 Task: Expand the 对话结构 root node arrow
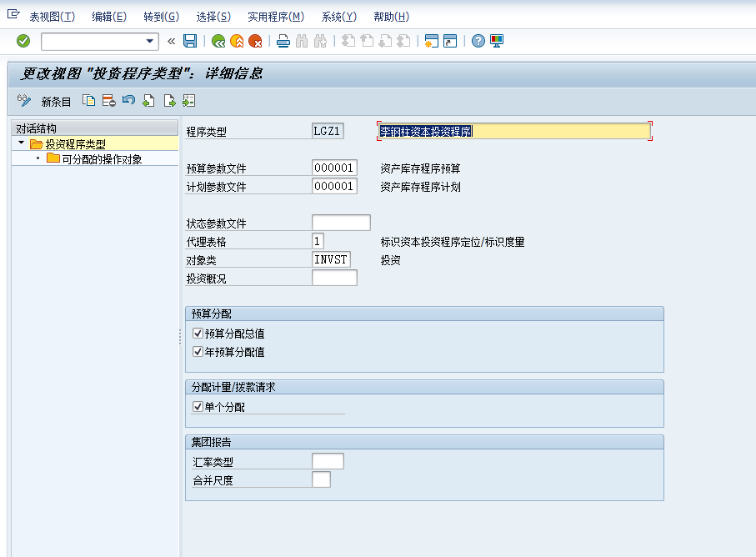click(x=21, y=143)
